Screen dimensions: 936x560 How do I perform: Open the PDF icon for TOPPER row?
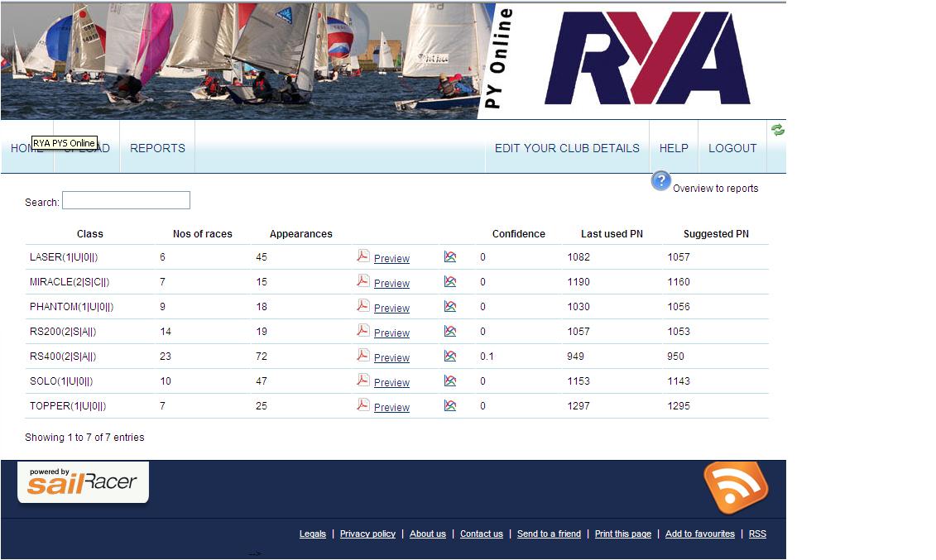click(x=363, y=404)
